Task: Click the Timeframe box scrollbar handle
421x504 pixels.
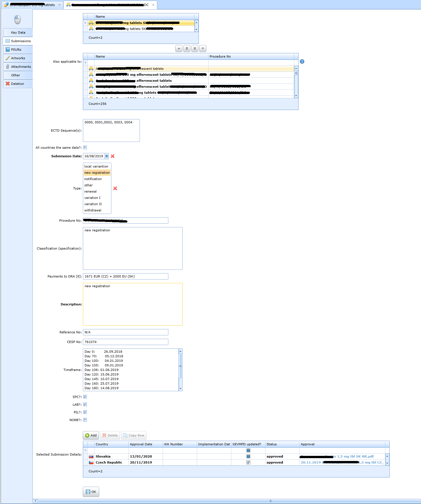Action: (x=180, y=366)
